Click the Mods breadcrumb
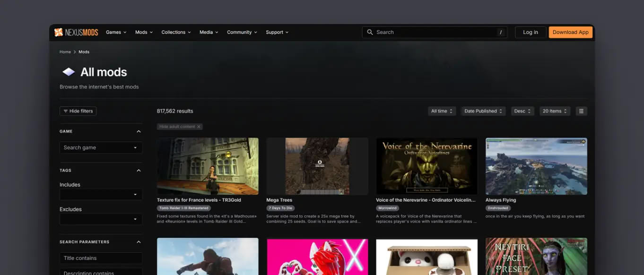Viewport: 644px width, 275px height. pyautogui.click(x=84, y=52)
